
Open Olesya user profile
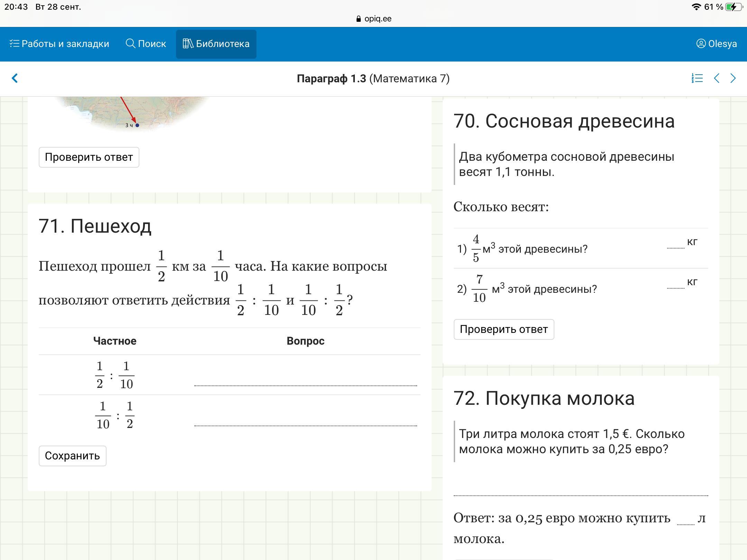pyautogui.click(x=716, y=44)
